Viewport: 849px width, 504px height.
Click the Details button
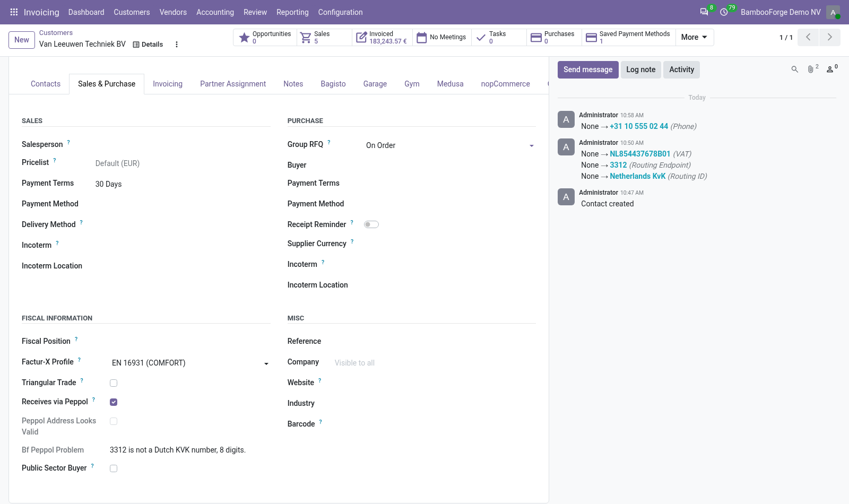pos(148,45)
